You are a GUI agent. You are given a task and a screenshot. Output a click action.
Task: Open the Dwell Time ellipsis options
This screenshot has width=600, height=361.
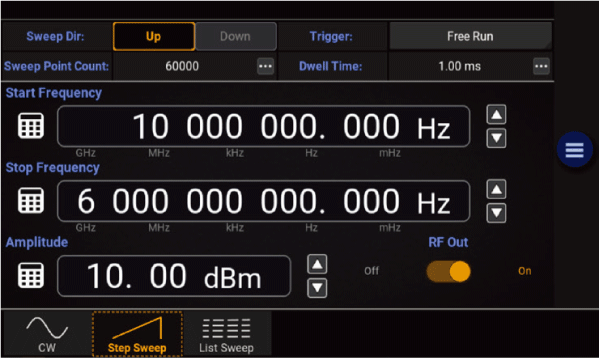541,66
